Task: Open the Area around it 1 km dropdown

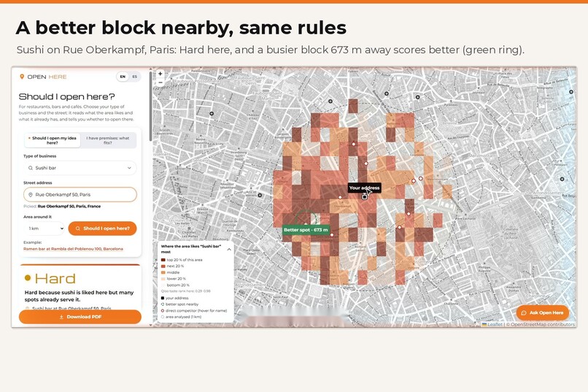Action: click(x=45, y=228)
